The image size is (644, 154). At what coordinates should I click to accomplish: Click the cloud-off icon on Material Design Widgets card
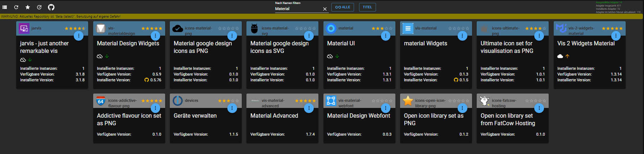pos(100,56)
